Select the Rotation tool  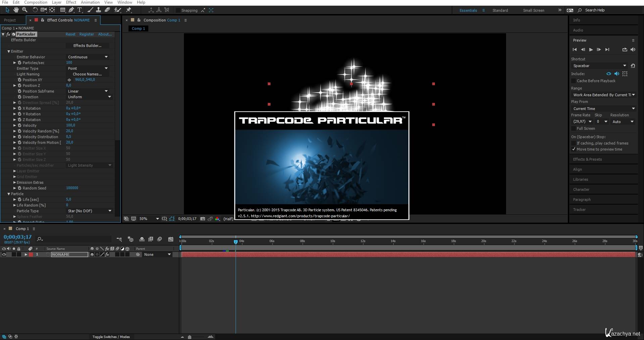coord(35,10)
